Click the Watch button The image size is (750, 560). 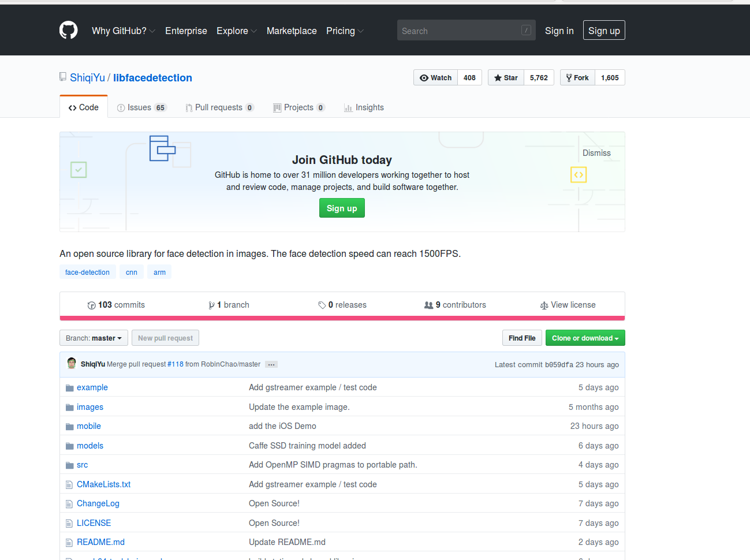click(x=436, y=77)
